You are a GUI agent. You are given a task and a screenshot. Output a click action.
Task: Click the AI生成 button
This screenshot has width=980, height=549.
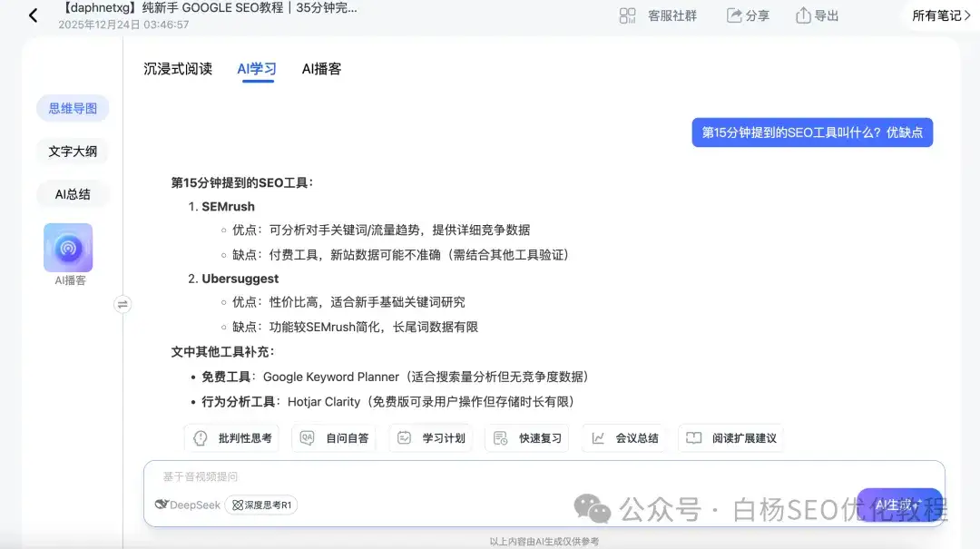(899, 505)
